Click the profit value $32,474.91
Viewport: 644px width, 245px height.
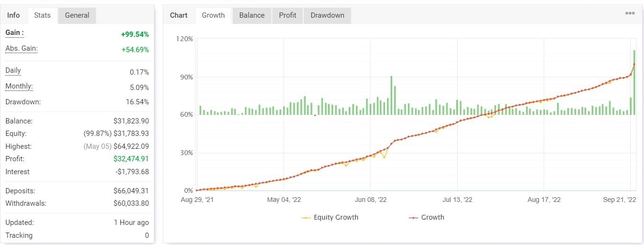point(131,159)
